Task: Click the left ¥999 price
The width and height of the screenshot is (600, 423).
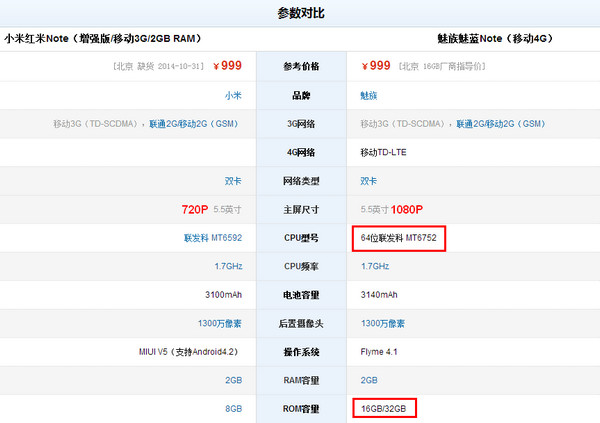Action: point(227,65)
